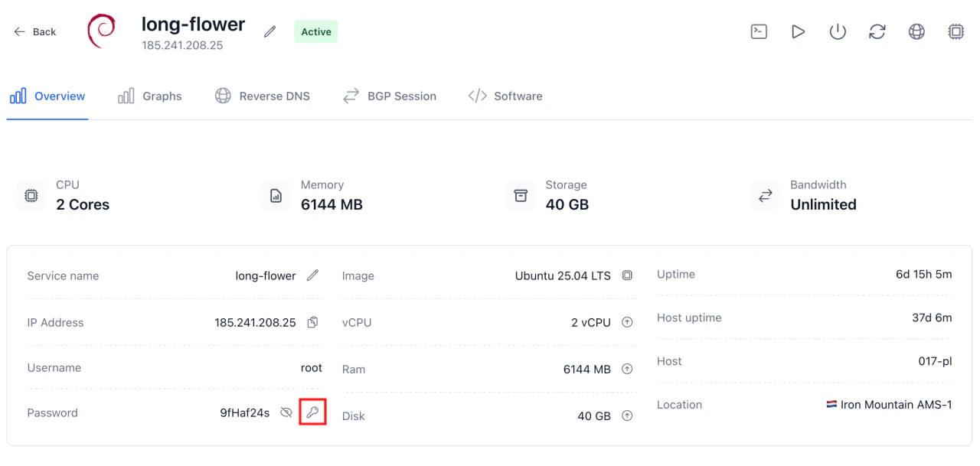This screenshot has width=980, height=466.
Task: Click the Debian swirl logo
Action: 101,31
